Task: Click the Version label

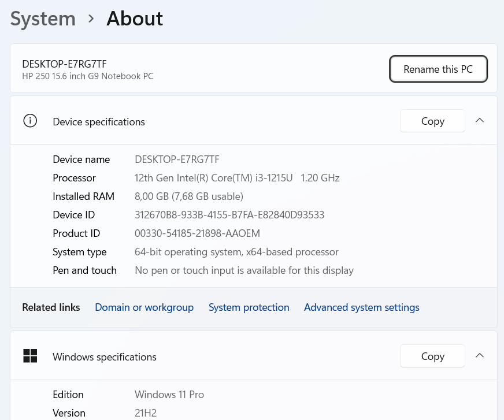Action: point(69,413)
